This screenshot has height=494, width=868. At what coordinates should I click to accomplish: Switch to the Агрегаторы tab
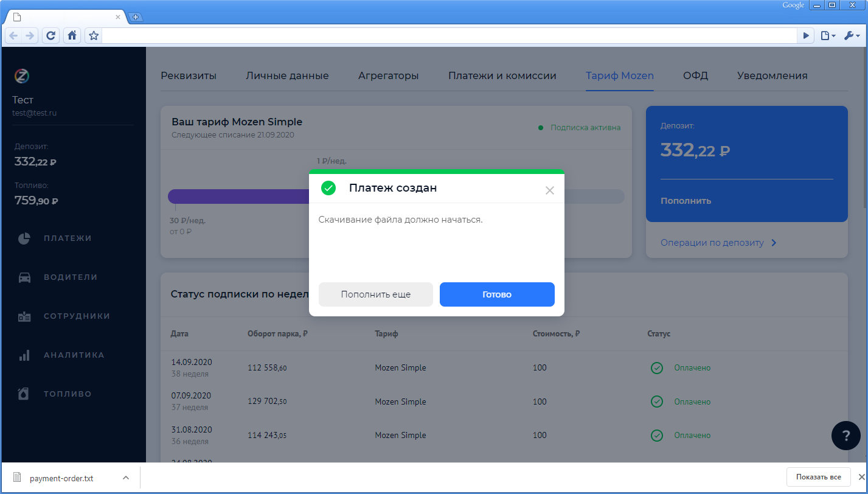(389, 76)
